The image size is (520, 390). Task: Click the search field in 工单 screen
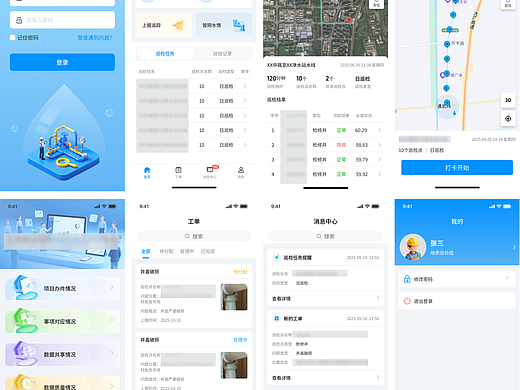(x=194, y=236)
